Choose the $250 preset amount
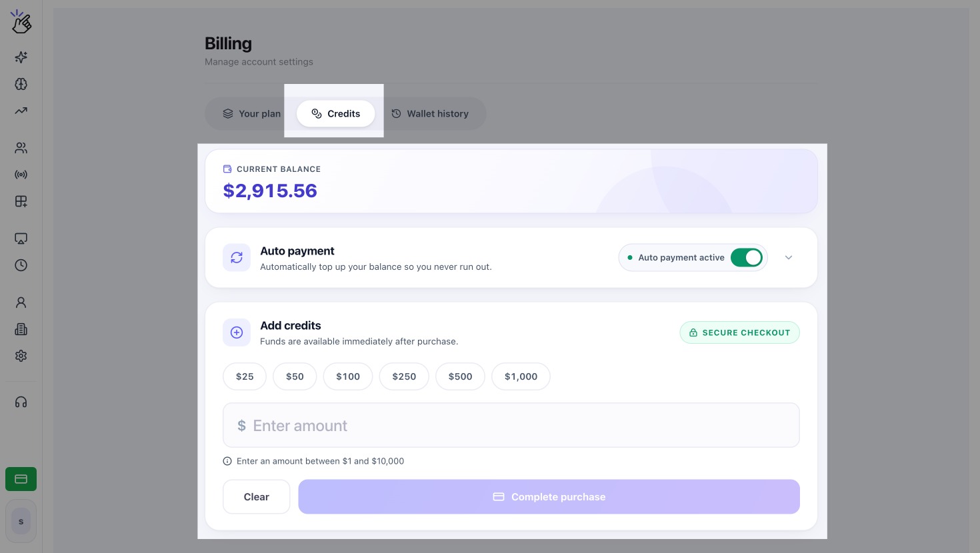This screenshot has width=980, height=553. coord(404,376)
